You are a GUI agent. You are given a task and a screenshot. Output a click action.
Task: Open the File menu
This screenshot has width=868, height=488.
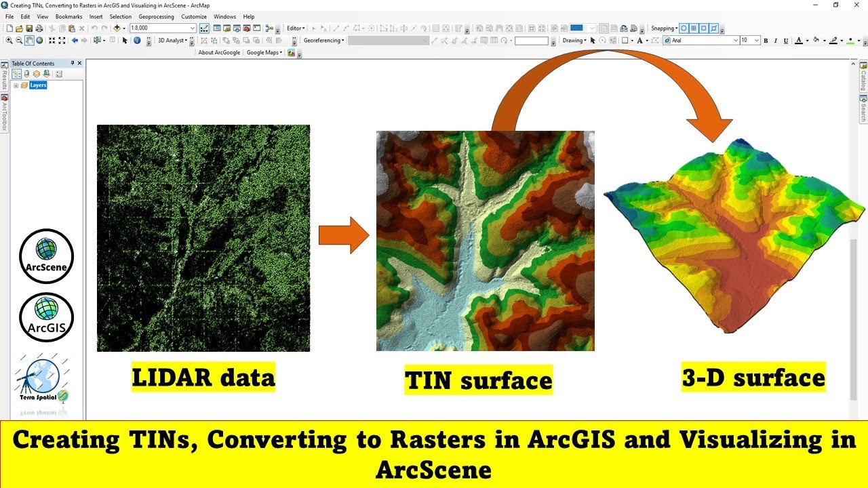click(9, 16)
